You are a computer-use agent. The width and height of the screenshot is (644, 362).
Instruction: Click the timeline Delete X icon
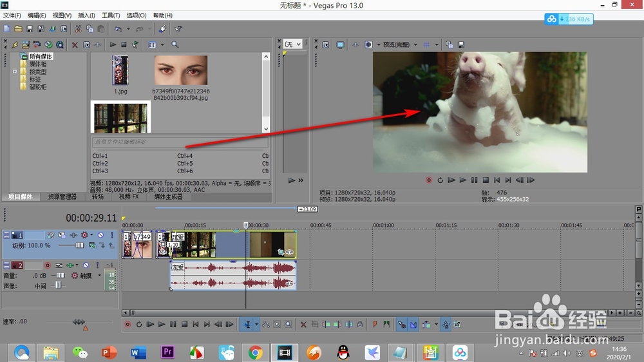tap(303, 325)
